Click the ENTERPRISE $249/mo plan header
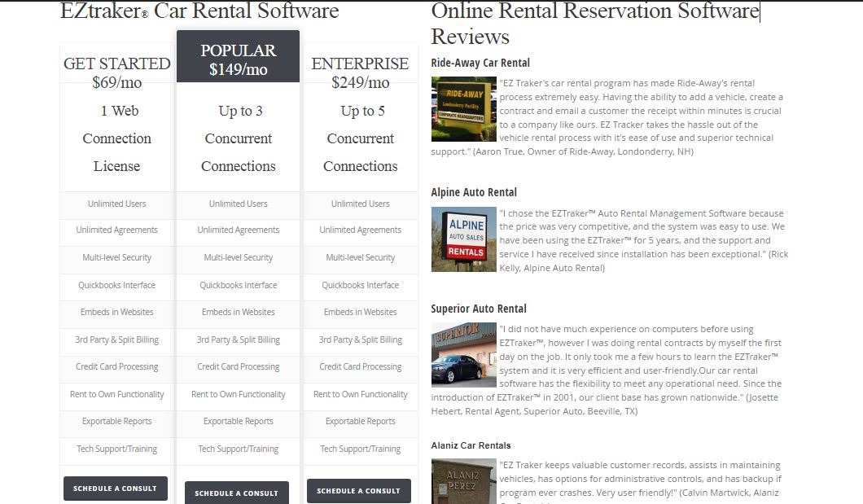 point(360,72)
